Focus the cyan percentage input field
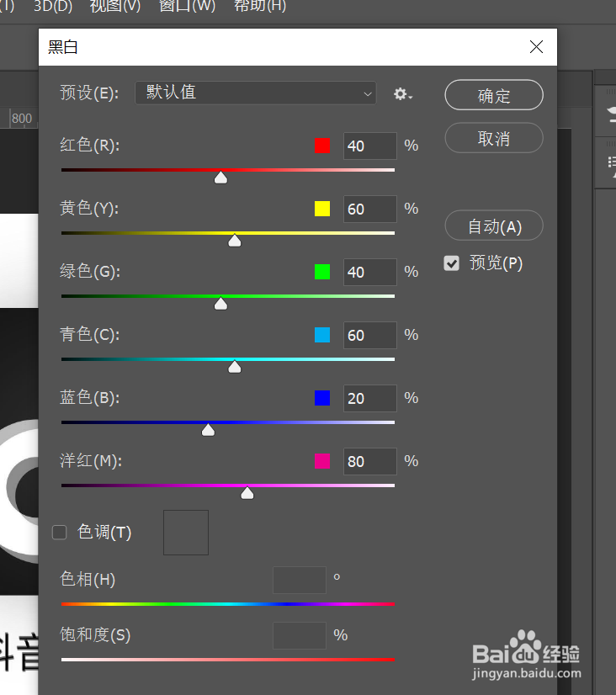 [370, 335]
